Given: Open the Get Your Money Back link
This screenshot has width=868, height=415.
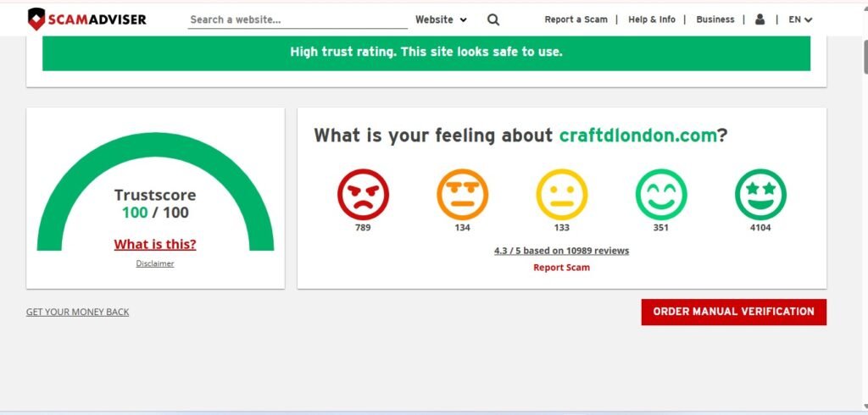Looking at the screenshot, I should (x=77, y=312).
